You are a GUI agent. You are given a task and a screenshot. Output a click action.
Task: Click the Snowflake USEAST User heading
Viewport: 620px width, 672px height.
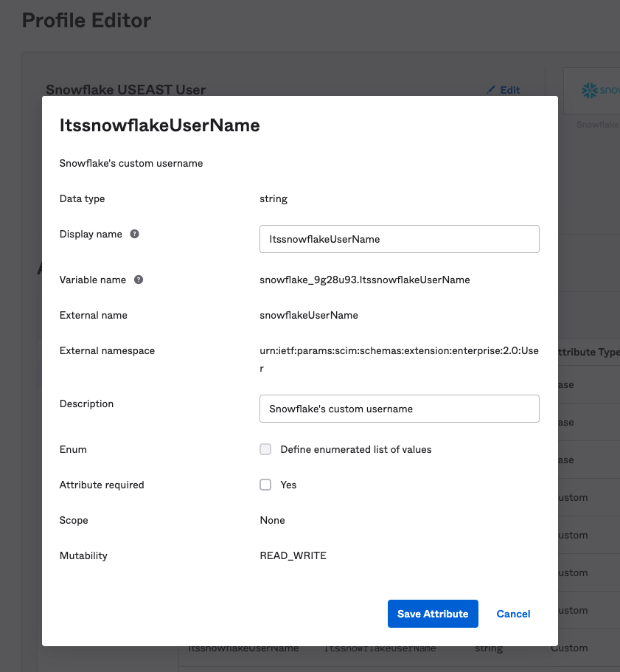(126, 89)
